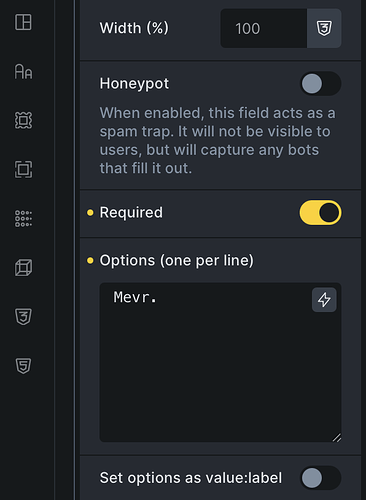Toggle Set options as value:label
This screenshot has height=500, width=366.
pos(320,478)
